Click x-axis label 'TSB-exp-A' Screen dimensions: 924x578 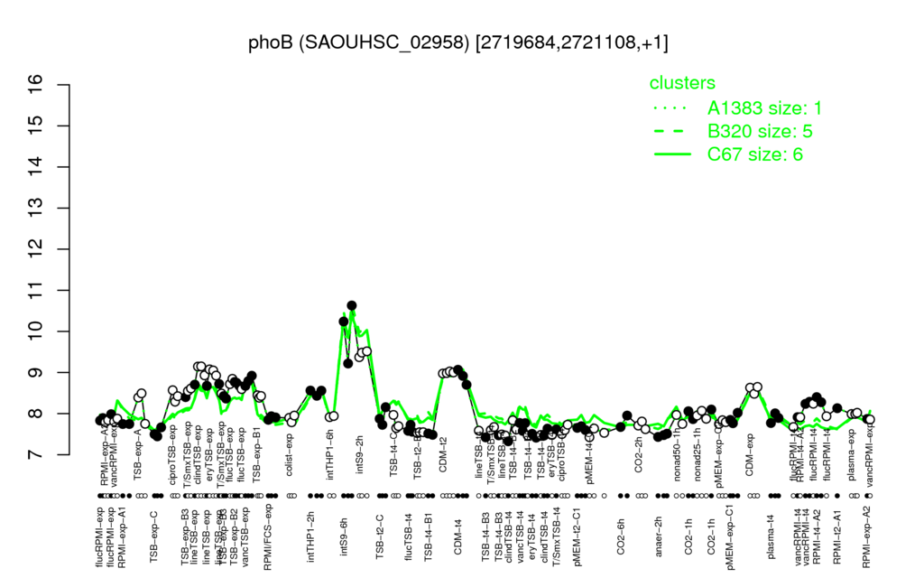tap(139, 455)
